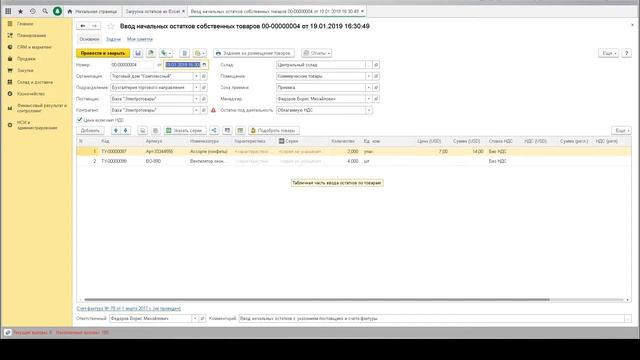Screen dimensions: 640x360
Task: Open Favorites star in top bar
Action: click(20, 11)
